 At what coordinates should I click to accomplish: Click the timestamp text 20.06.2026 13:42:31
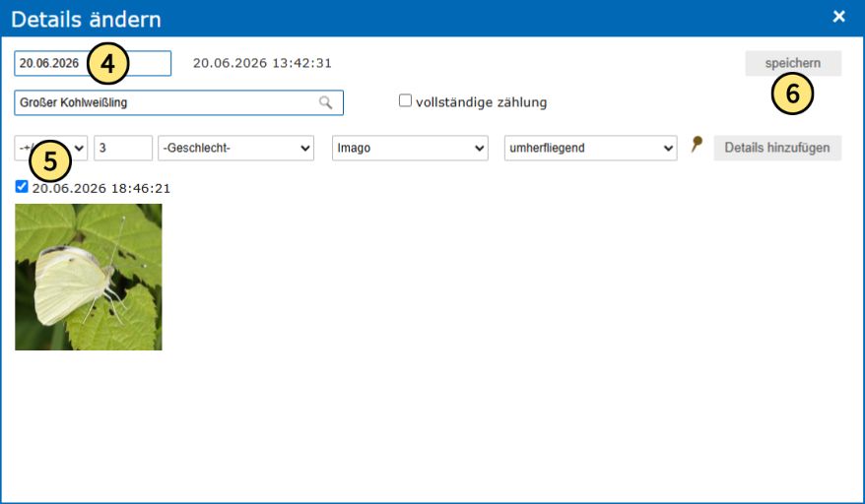262,63
